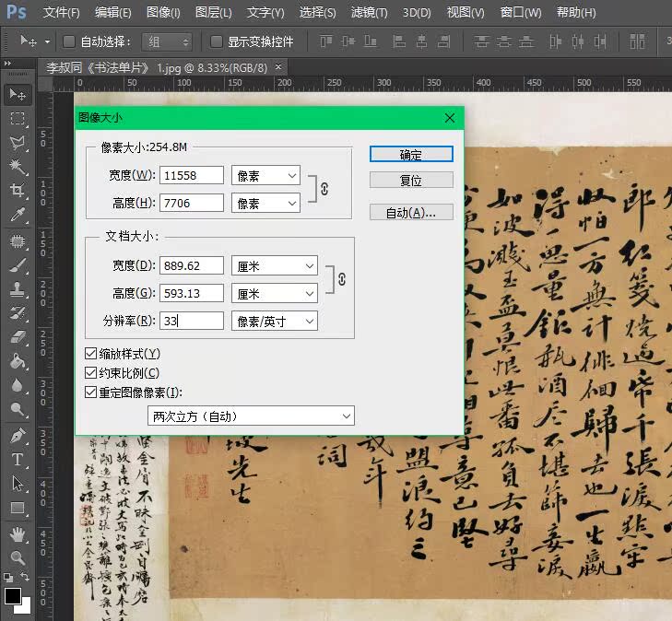Select the History Brush tool

[x=18, y=313]
